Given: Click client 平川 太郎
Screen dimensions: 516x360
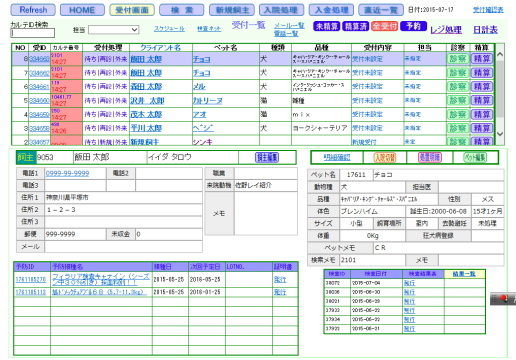Looking at the screenshot, I should click(146, 128).
